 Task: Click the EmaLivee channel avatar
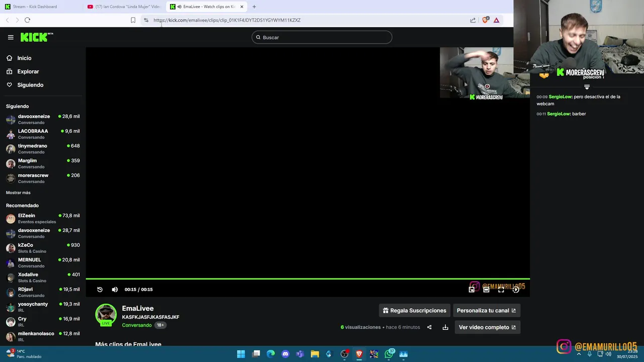[106, 315]
